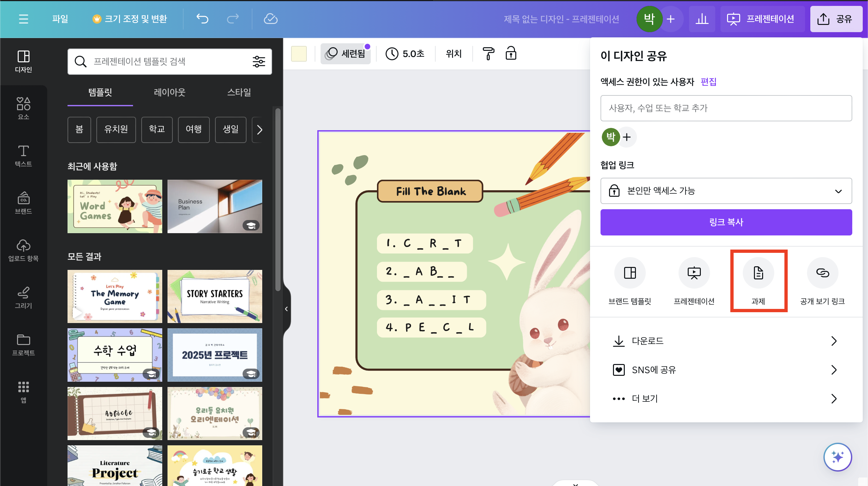Viewport: 868px width, 486px height.
Task: Open the analytics bar chart icon
Action: [x=702, y=19]
